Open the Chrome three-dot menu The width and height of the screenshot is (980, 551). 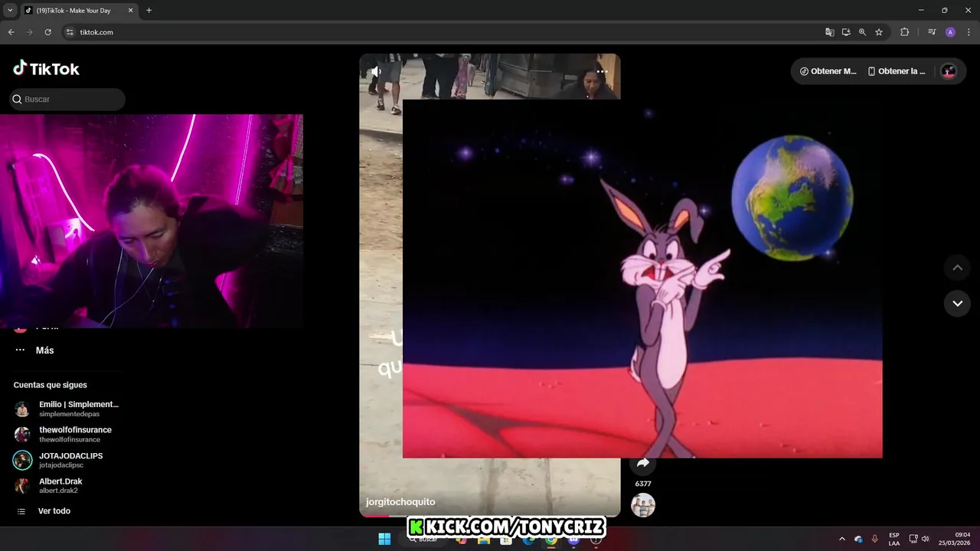point(969,32)
